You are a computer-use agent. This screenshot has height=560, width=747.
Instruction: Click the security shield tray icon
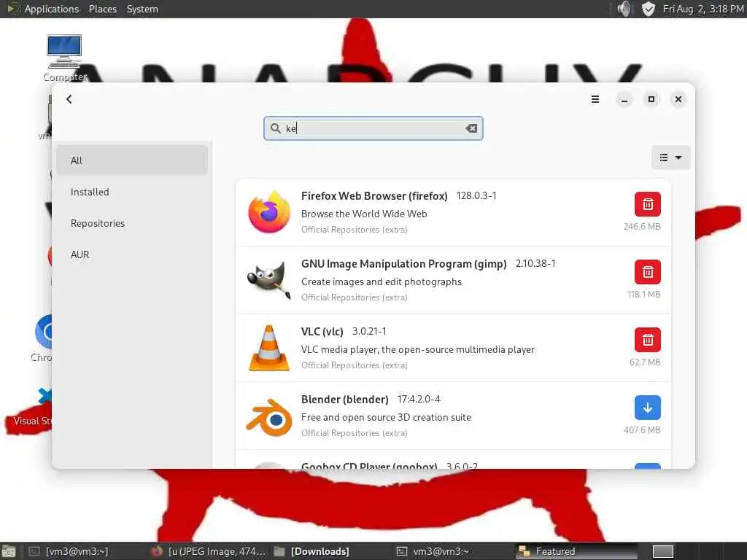point(648,9)
